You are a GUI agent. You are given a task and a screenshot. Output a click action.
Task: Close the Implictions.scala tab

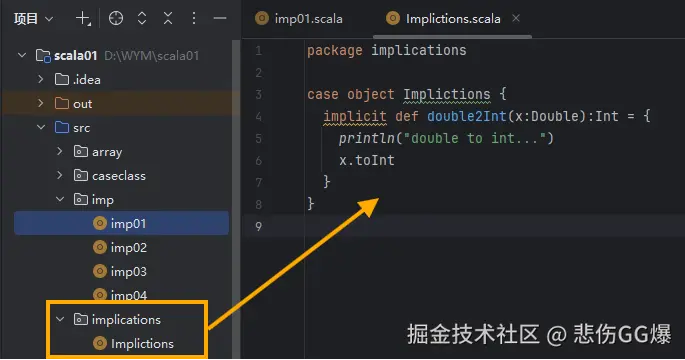pyautogui.click(x=516, y=18)
